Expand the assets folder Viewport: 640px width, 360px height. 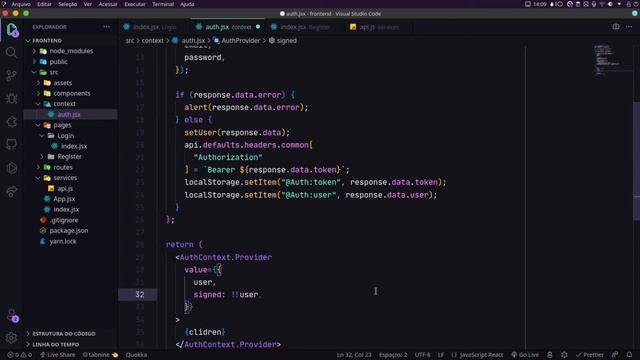click(71, 83)
